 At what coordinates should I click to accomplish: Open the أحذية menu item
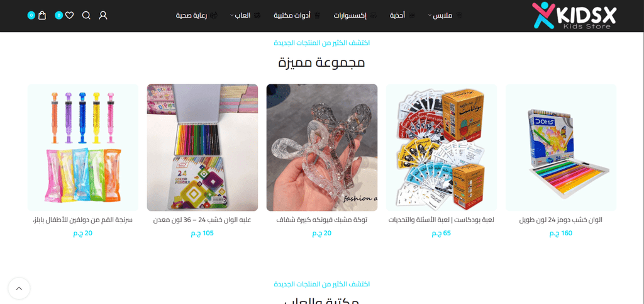(397, 16)
